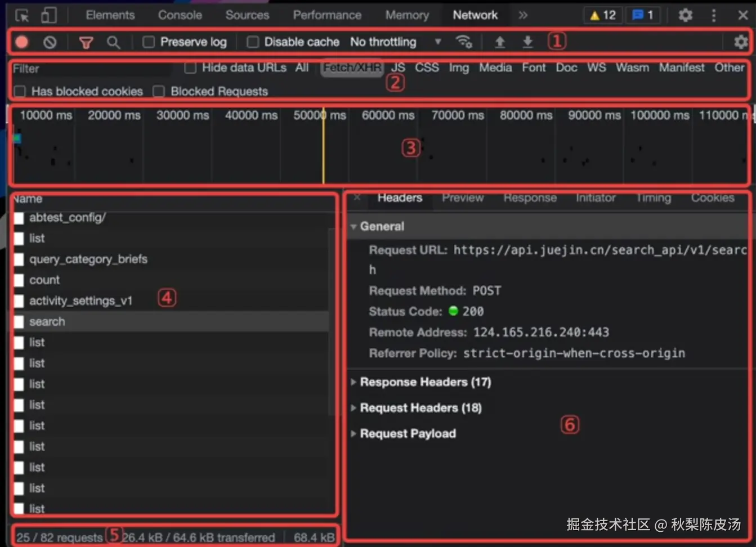Open the 1 message issues badge

click(x=643, y=15)
